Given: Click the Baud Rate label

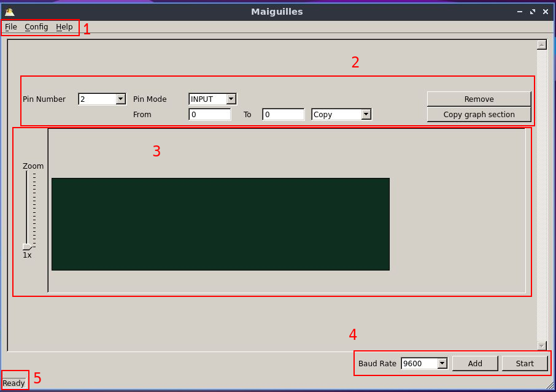Looking at the screenshot, I should 377,363.
